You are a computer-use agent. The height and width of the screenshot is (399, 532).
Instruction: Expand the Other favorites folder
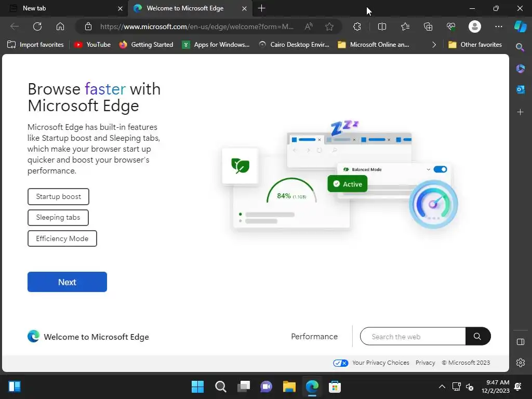(475, 45)
